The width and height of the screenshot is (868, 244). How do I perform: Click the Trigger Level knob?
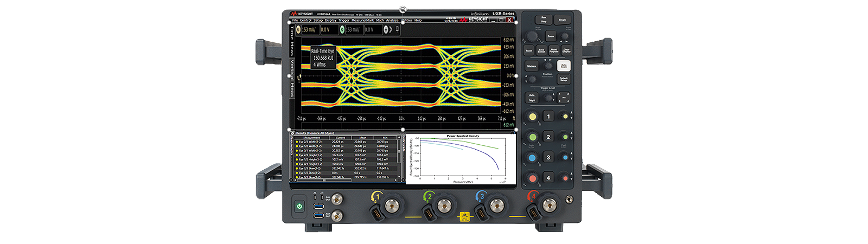(x=548, y=98)
